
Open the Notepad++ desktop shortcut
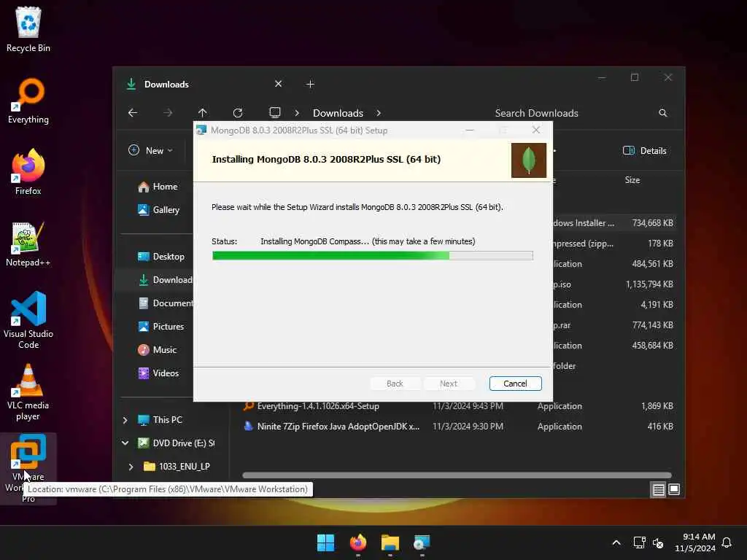point(28,244)
